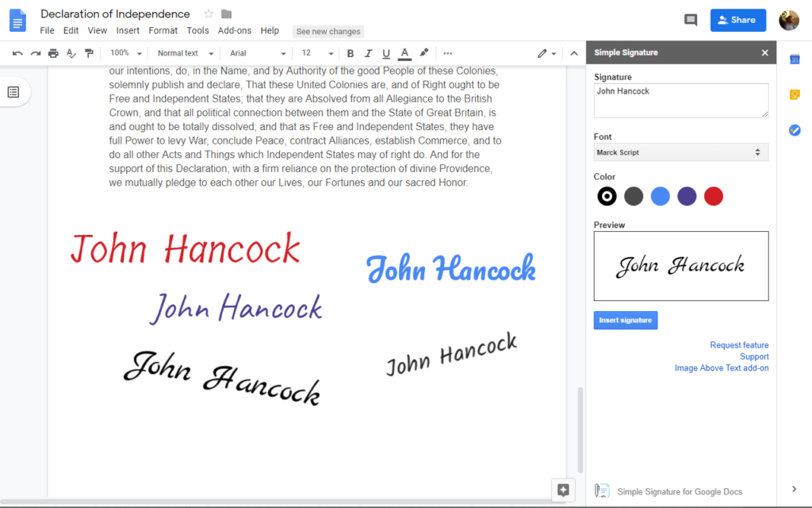Toggle bold formatting

(350, 52)
